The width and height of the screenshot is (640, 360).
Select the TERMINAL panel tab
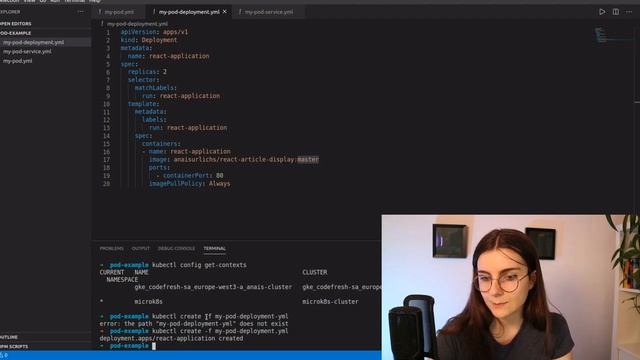pyautogui.click(x=215, y=248)
